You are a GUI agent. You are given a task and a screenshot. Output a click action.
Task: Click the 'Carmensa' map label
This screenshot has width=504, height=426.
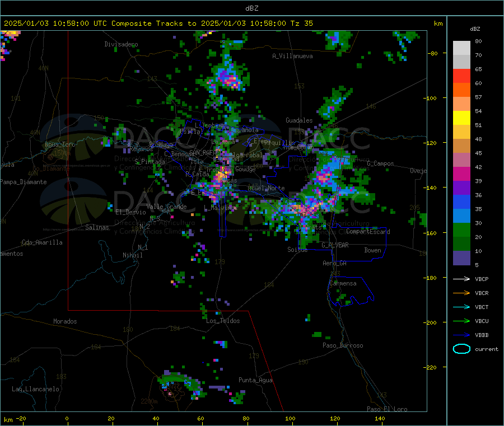click(343, 283)
